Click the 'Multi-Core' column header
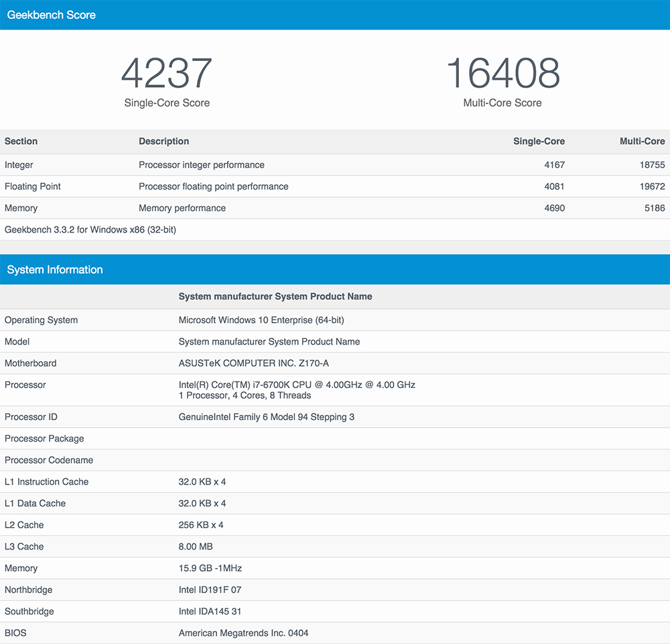The width and height of the screenshot is (670, 644). (643, 141)
